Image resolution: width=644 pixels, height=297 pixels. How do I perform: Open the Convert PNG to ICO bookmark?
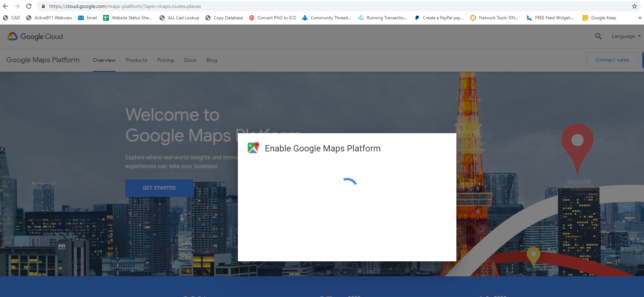click(x=272, y=18)
